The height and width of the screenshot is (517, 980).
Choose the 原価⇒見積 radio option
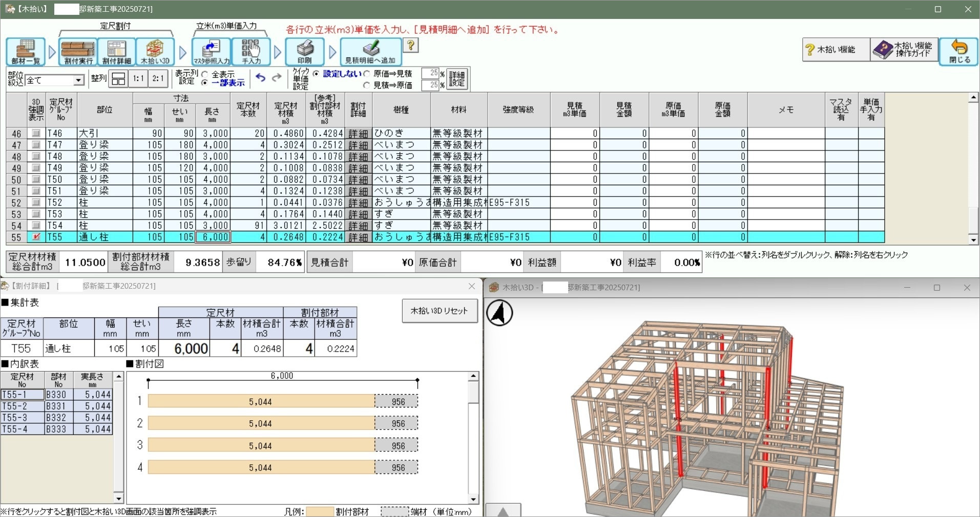(367, 74)
